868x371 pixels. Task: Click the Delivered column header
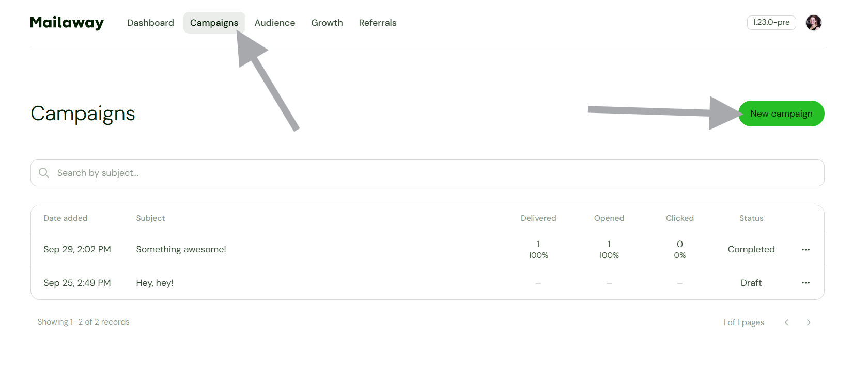click(538, 218)
